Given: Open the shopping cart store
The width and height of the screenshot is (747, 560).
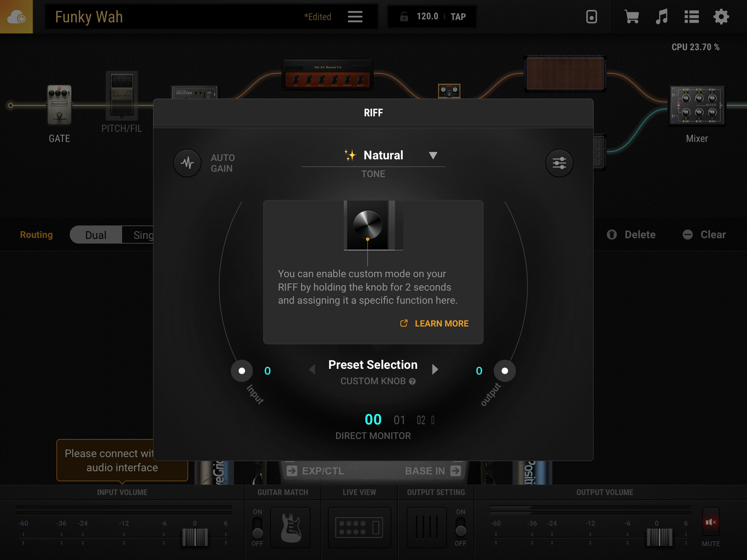Looking at the screenshot, I should click(x=632, y=17).
